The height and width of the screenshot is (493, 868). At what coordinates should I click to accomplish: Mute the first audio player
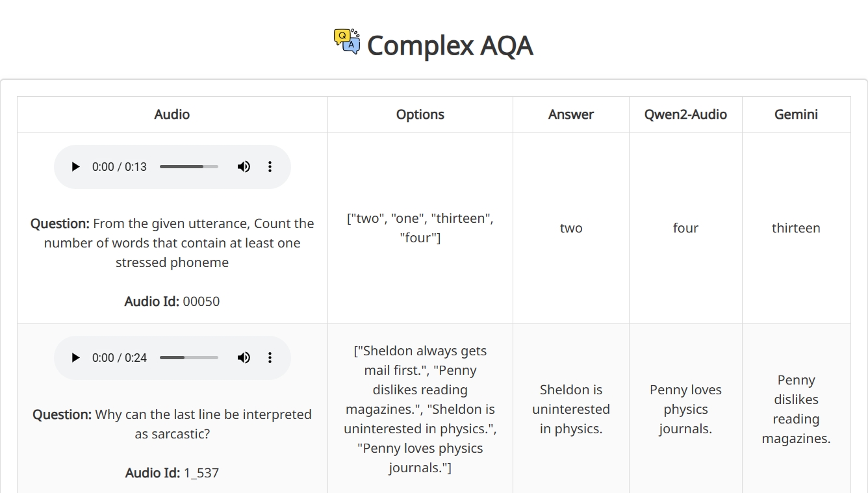244,167
